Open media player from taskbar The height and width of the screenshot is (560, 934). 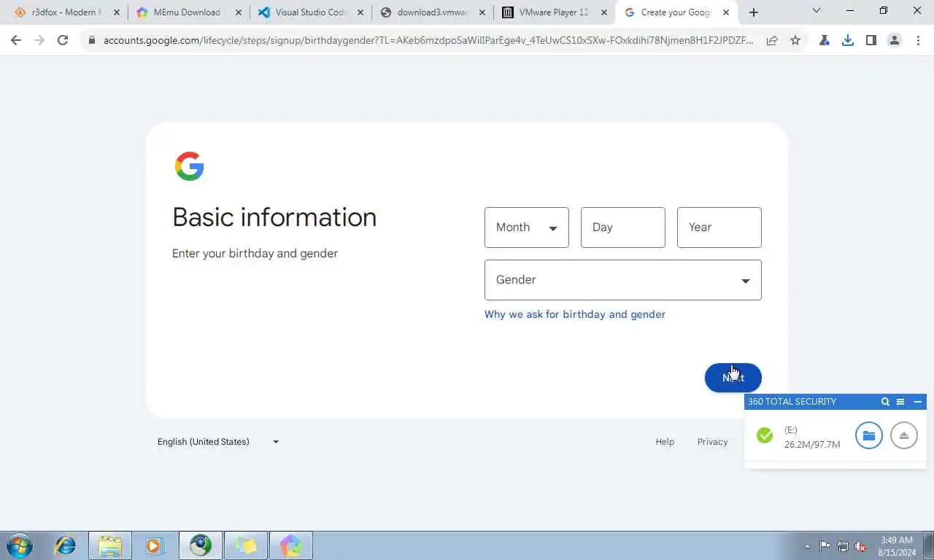tap(155, 545)
